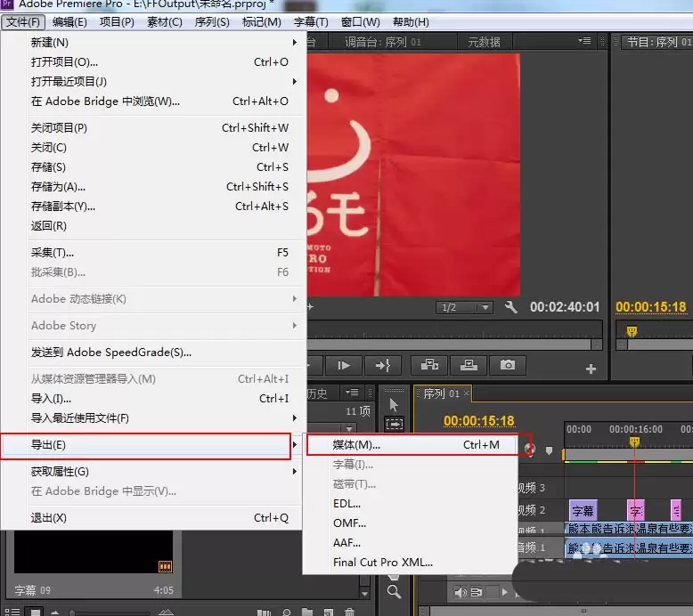Open the source panel flyout menu icon
Viewport: 693px width, 616px height.
[x=584, y=41]
